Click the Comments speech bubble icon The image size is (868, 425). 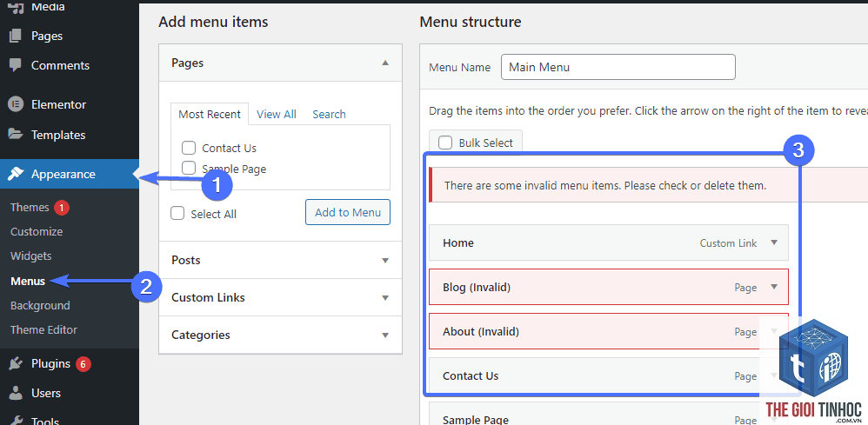pyautogui.click(x=16, y=65)
